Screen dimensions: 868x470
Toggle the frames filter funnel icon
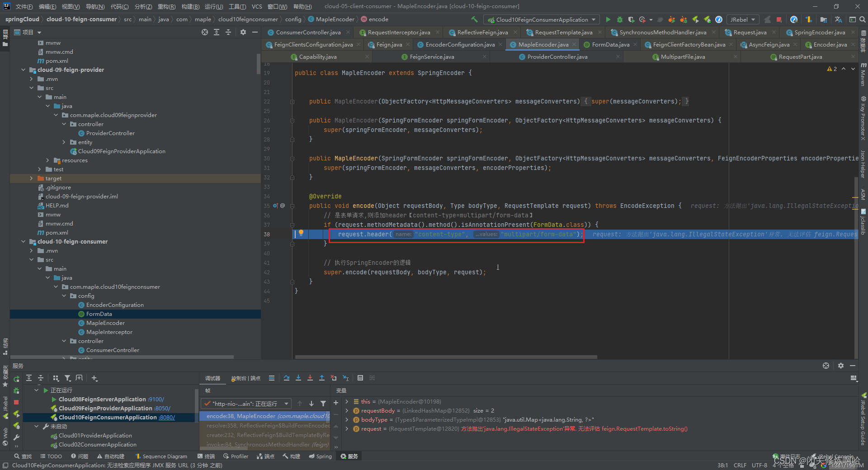click(323, 404)
